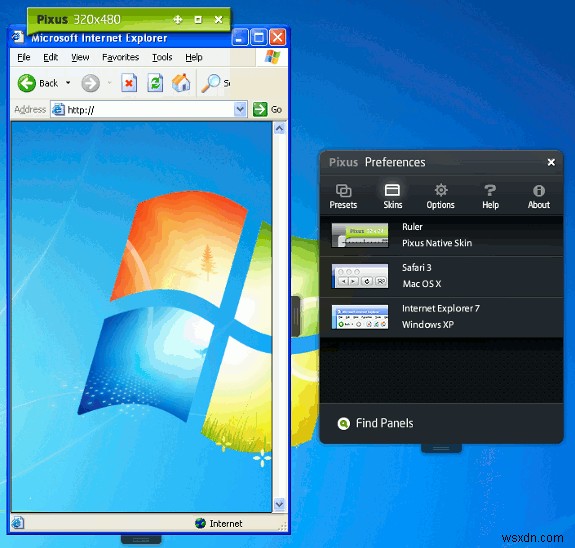Open the Favorites menu
The image size is (575, 548).
coord(120,57)
